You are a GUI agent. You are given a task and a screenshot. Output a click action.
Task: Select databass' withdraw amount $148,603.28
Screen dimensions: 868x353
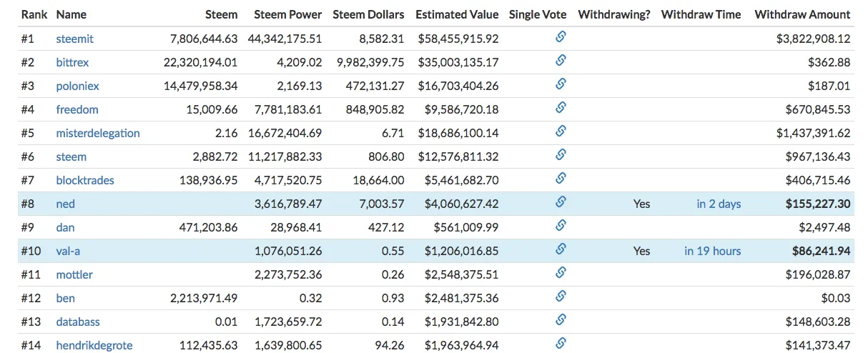[x=818, y=322]
